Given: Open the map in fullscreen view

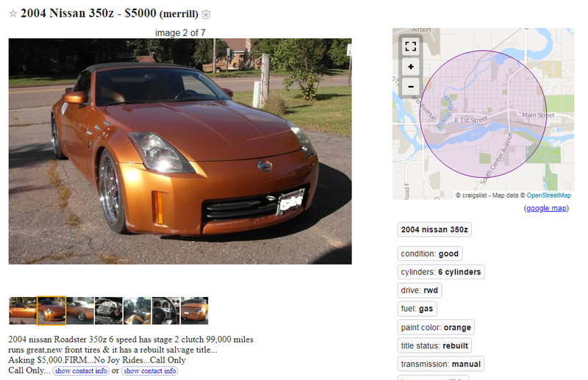Looking at the screenshot, I should coord(411,46).
